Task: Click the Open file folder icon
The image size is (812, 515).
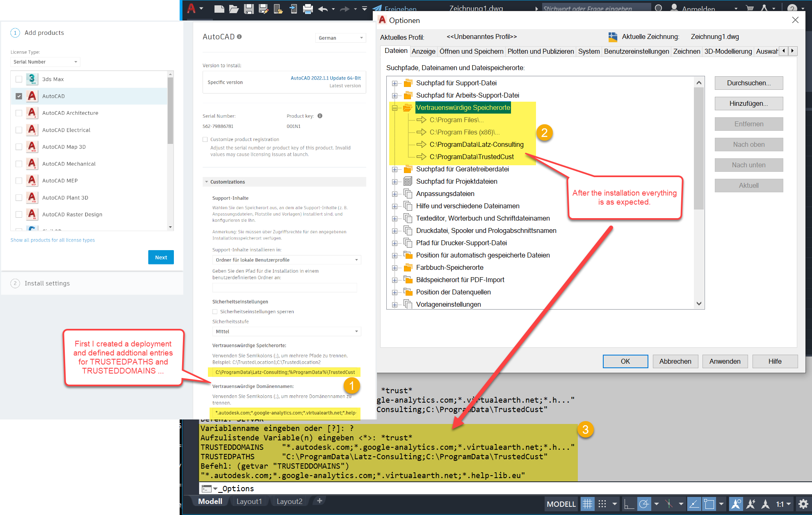Action: click(234, 9)
